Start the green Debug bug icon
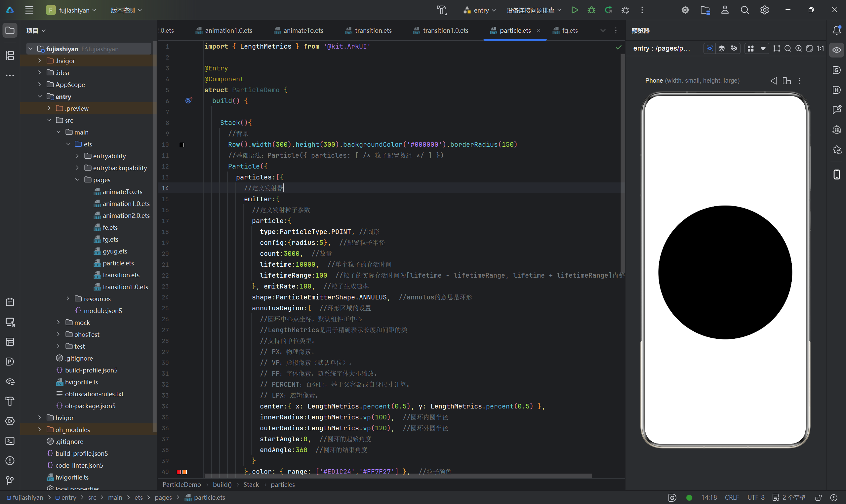Screen dimensions: 846x504 point(591,10)
